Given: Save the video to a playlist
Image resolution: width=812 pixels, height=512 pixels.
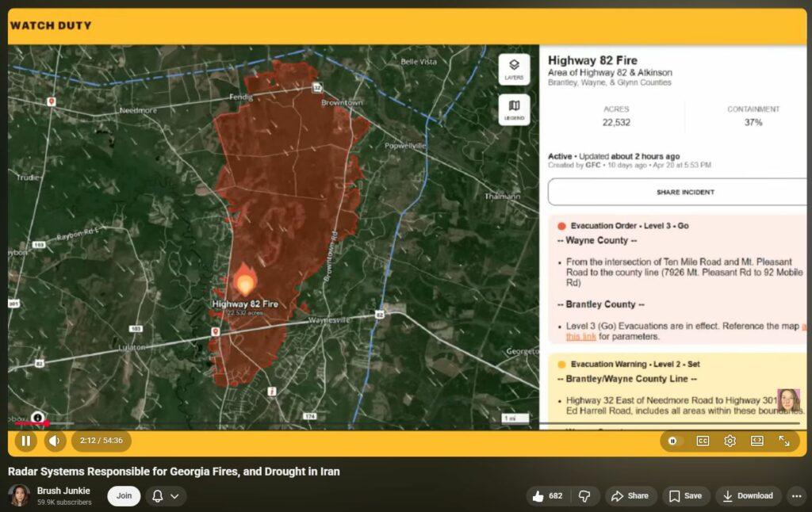Looking at the screenshot, I should click(686, 496).
